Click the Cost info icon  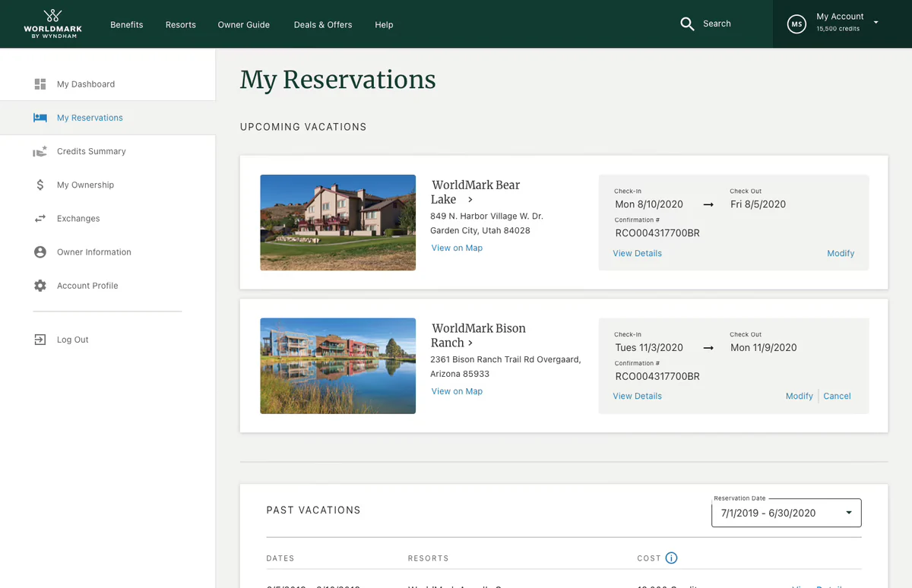671,558
